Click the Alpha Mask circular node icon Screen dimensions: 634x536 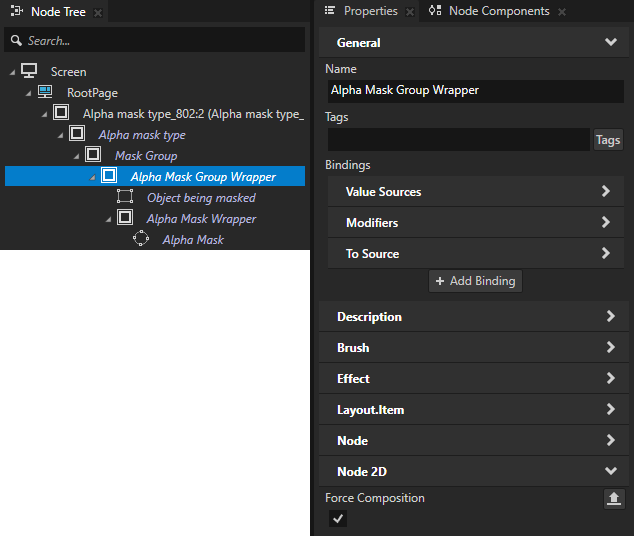tap(141, 239)
